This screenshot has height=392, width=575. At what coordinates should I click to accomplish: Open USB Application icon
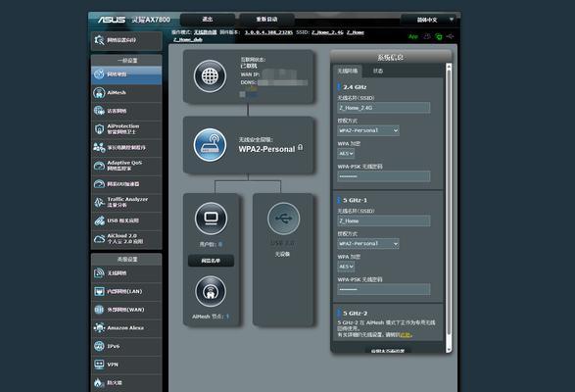[x=99, y=220]
